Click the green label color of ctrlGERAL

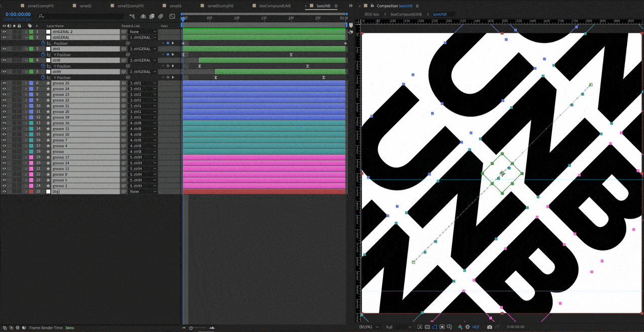point(31,37)
